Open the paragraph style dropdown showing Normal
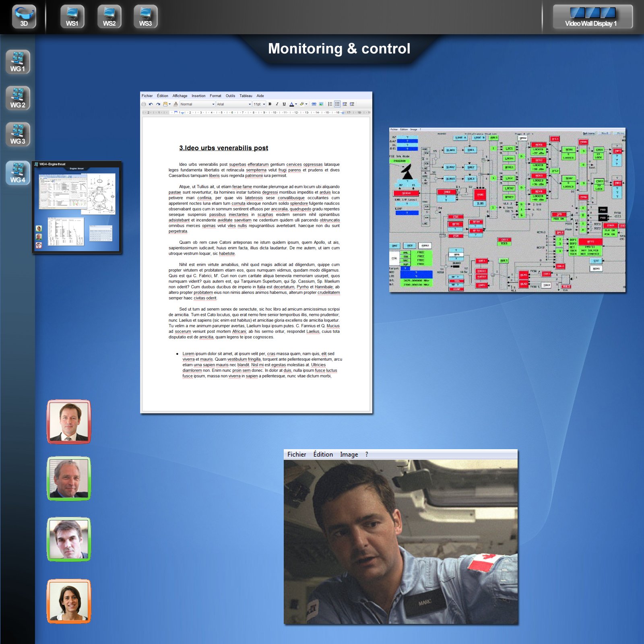644x644 pixels. pos(197,104)
